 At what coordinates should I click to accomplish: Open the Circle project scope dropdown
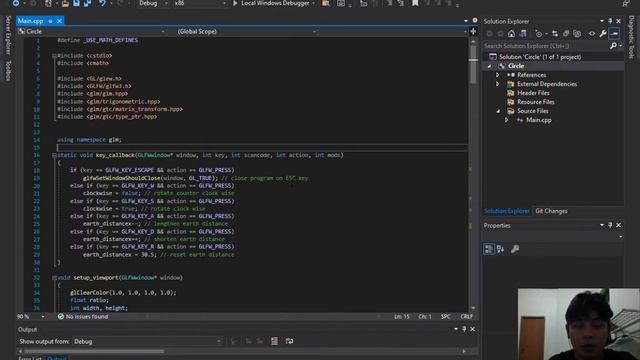(x=91, y=31)
